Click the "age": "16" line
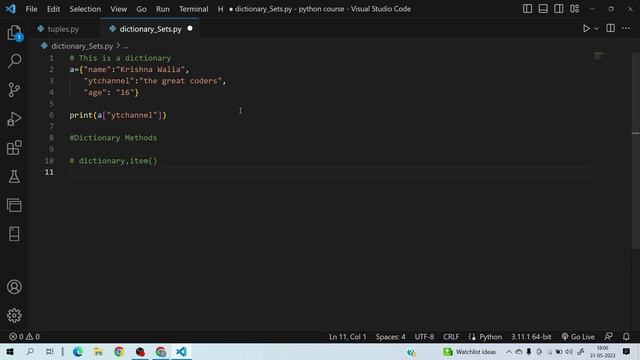This screenshot has width=640, height=360. [x=111, y=93]
